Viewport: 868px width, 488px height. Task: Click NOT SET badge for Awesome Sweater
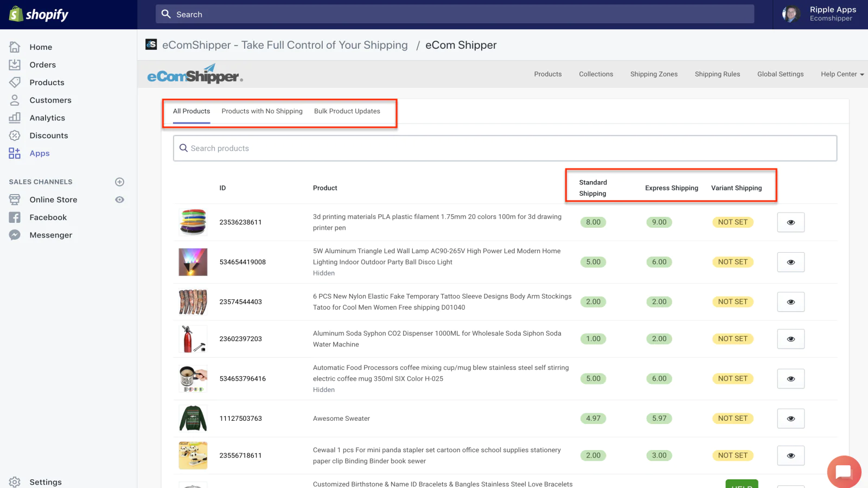coord(732,419)
